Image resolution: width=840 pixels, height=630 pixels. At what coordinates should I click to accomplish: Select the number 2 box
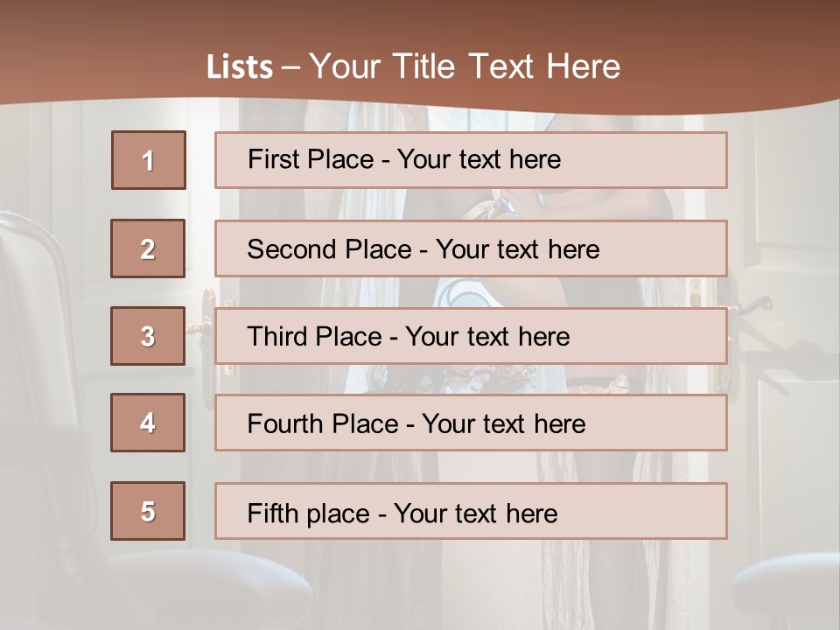[x=148, y=248]
